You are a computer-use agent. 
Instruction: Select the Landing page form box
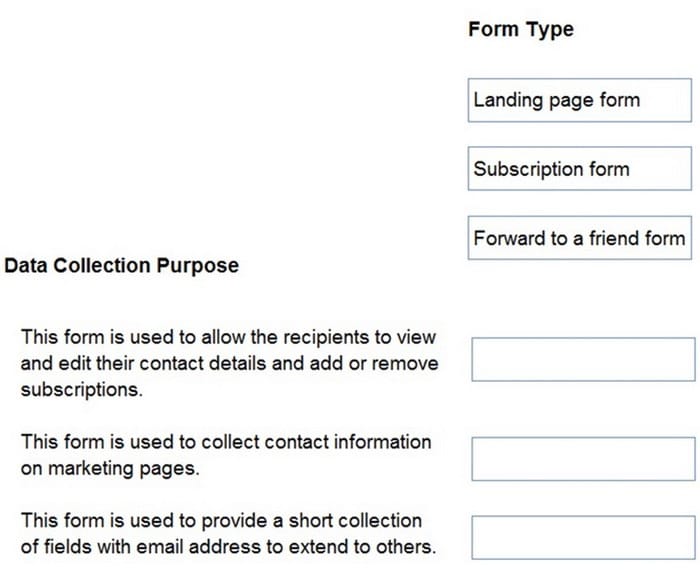pyautogui.click(x=579, y=100)
